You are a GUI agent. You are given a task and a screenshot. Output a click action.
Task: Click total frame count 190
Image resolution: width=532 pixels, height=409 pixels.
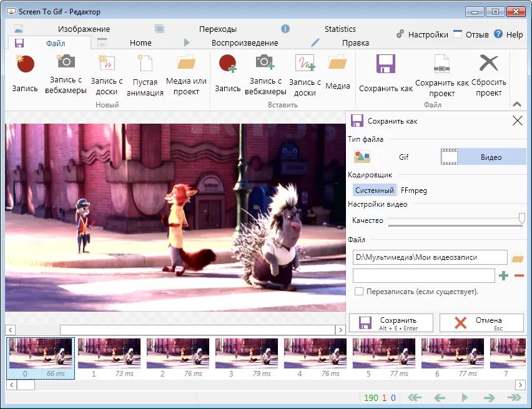371,398
